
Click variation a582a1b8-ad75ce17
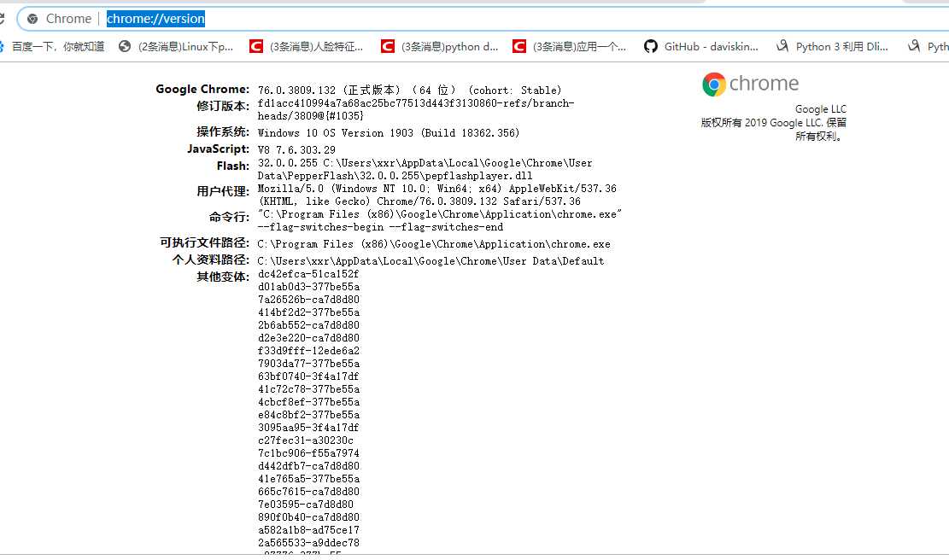point(308,530)
